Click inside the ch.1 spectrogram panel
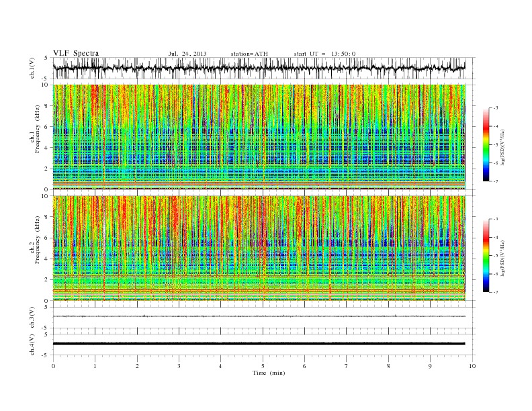This screenshot has width=532, height=411. point(259,137)
